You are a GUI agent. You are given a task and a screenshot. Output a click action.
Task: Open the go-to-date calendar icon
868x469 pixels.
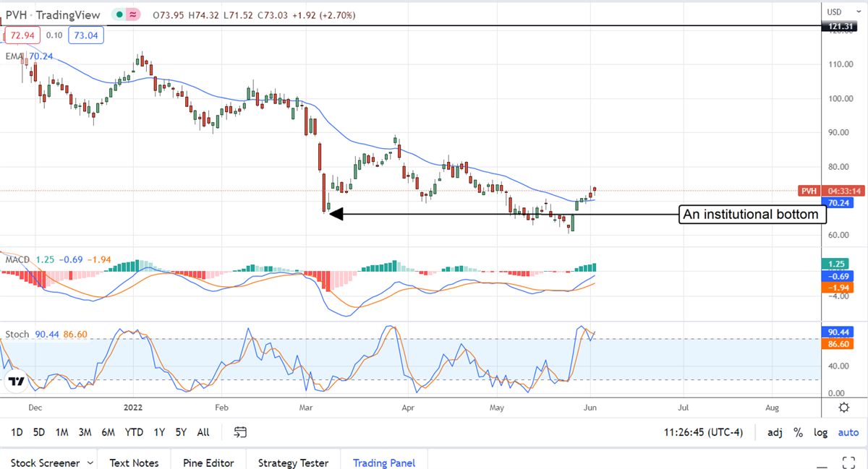(x=240, y=432)
